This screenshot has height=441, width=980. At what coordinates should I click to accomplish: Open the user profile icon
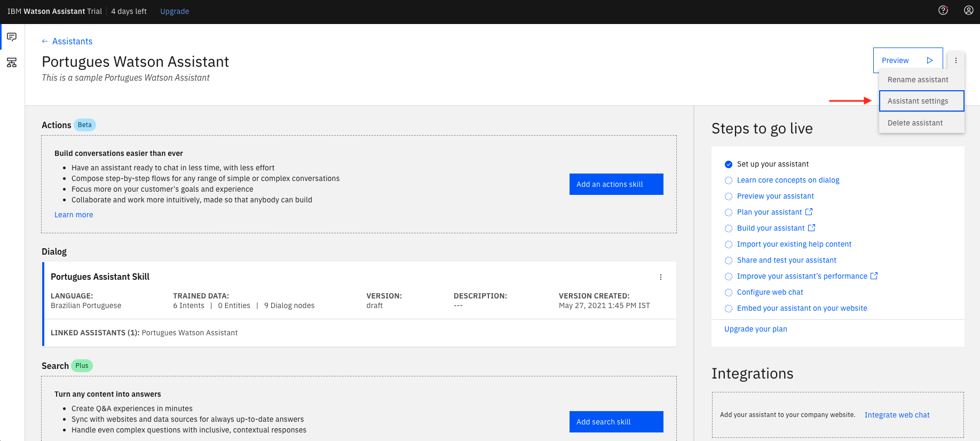pyautogui.click(x=968, y=10)
